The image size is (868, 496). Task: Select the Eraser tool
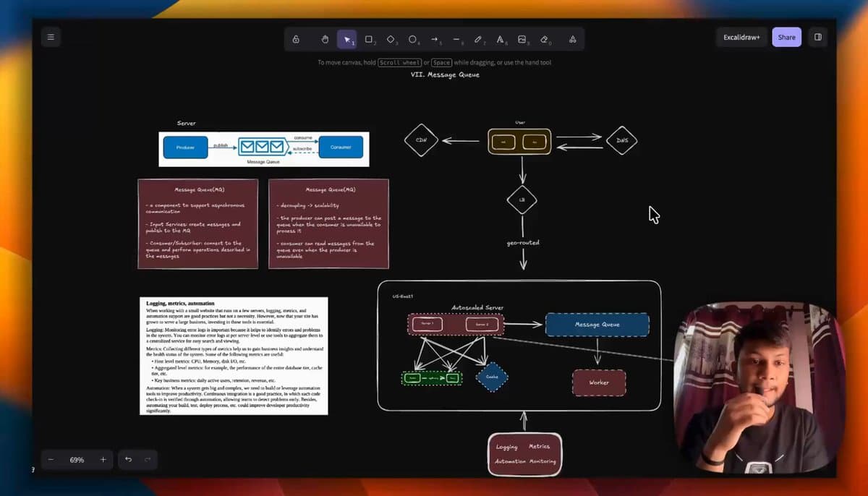pos(545,39)
